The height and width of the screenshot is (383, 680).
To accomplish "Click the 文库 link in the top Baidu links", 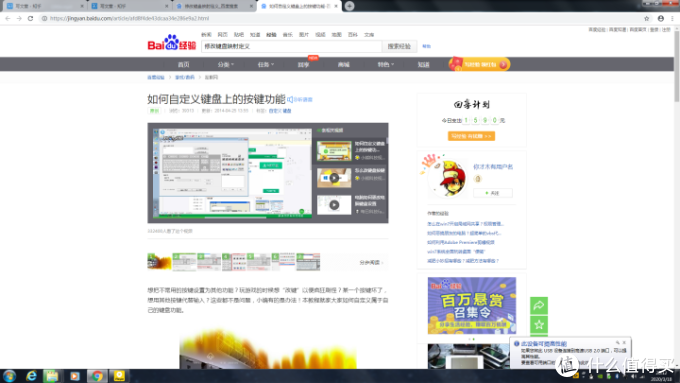I will [369, 35].
